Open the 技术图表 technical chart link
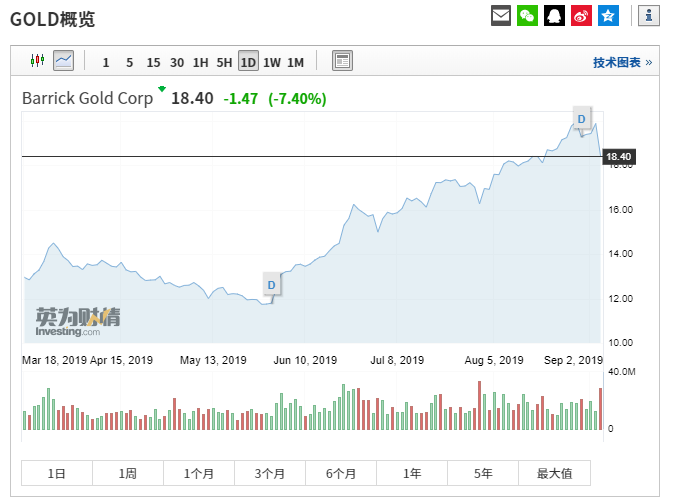Viewport: 674px width, 502px height. (622, 63)
